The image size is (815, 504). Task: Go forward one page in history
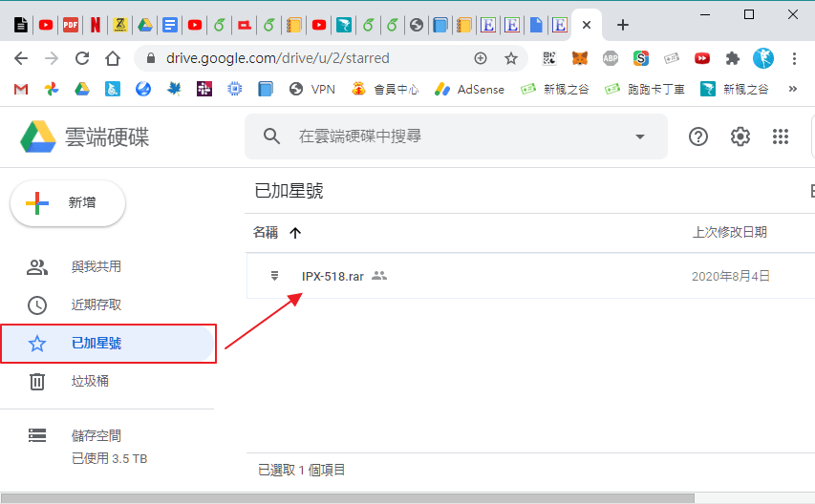coord(51,58)
